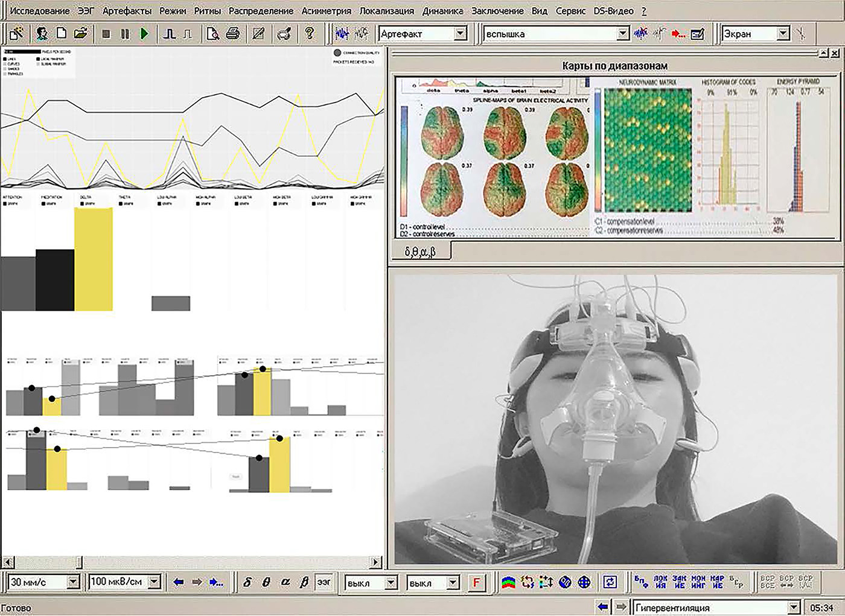This screenshot has width=845, height=616.
Task: Expand the first выкл filter dropdown
Action: pyautogui.click(x=391, y=583)
